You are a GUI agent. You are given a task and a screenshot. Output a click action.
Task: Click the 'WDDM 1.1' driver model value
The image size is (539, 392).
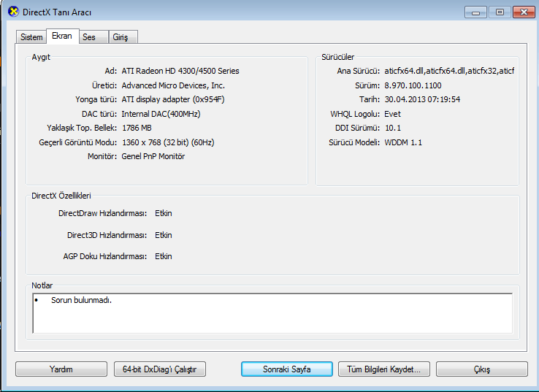403,142
